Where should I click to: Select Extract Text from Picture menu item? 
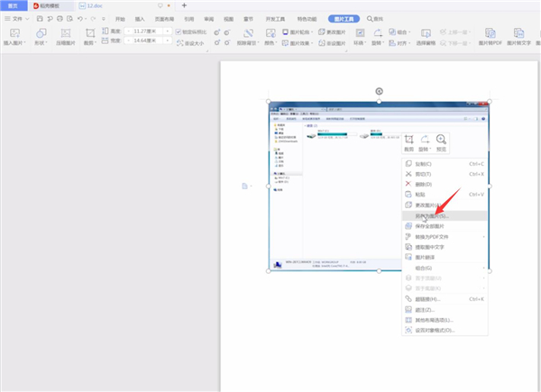(436, 246)
